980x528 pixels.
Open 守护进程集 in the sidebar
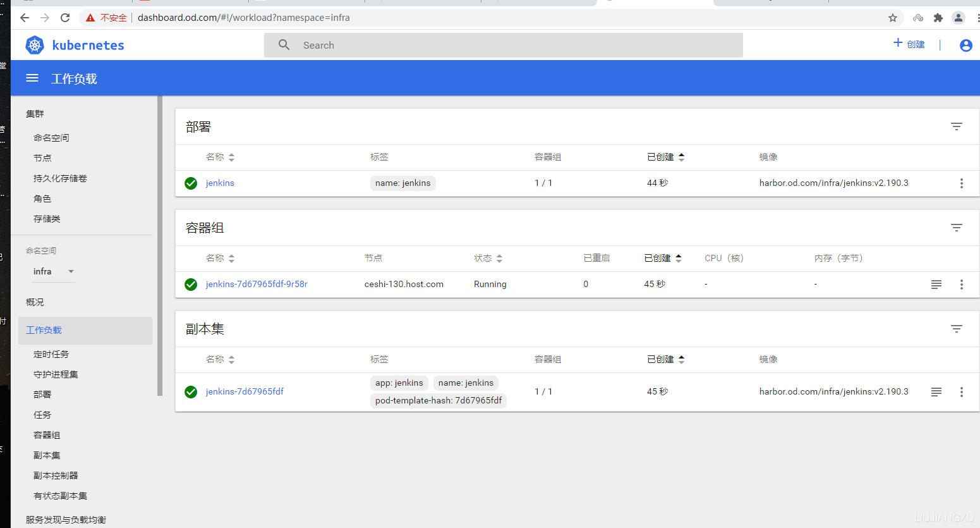coord(56,374)
